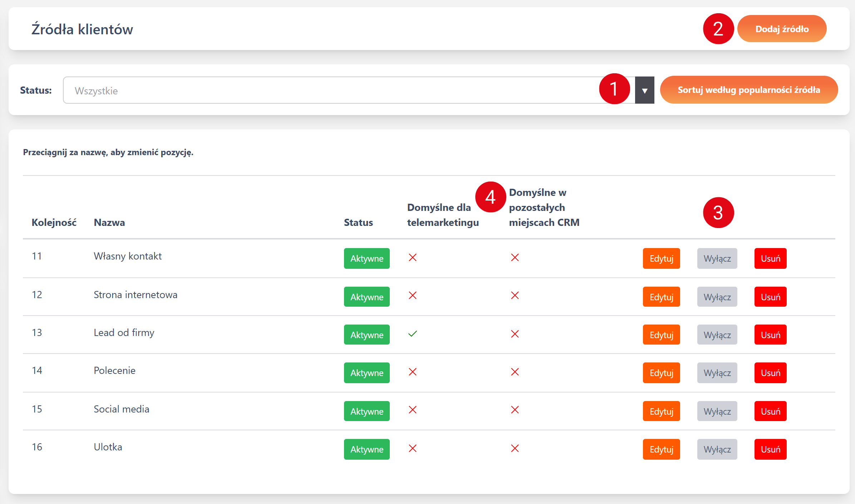This screenshot has width=855, height=504.
Task: Click CRM default red X for Strona internetowa
Action: point(515,296)
